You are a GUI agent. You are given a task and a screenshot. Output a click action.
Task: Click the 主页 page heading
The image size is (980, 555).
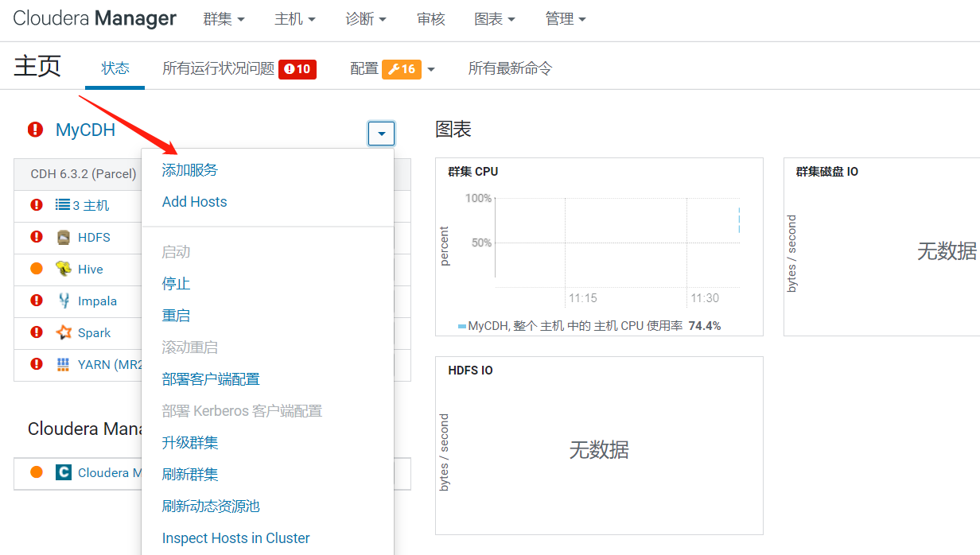(37, 66)
